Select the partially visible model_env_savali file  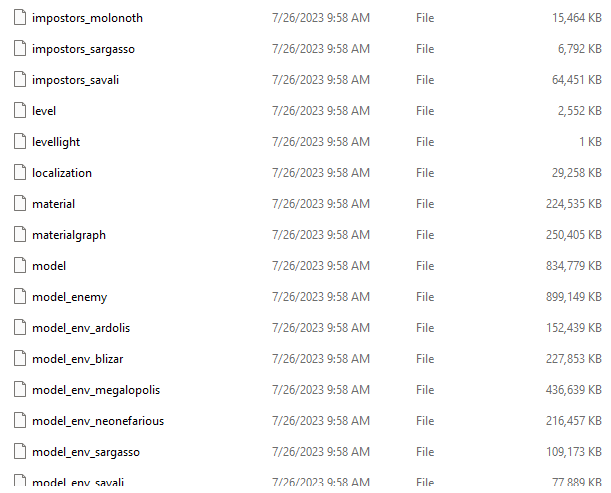click(78, 482)
